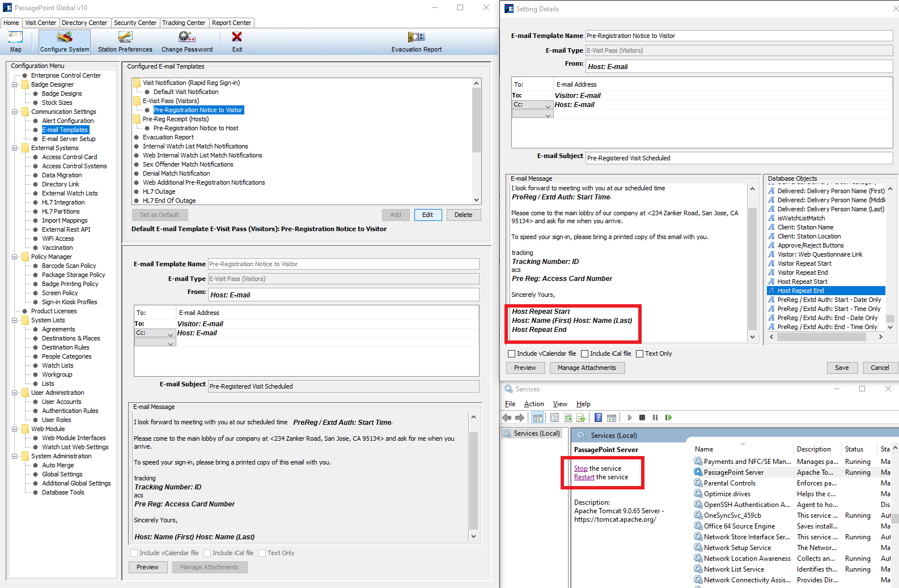Click Forward arrow in Services toolbar
The width and height of the screenshot is (899, 588).
(520, 417)
